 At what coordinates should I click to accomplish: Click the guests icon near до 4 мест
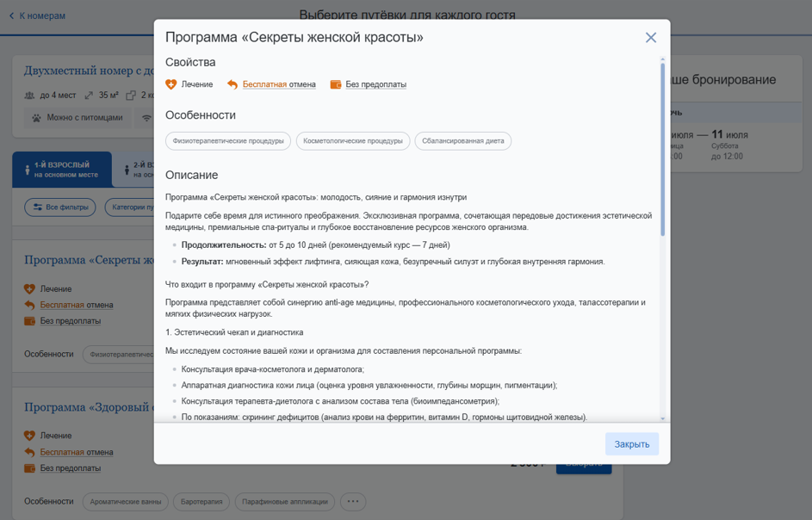point(29,96)
